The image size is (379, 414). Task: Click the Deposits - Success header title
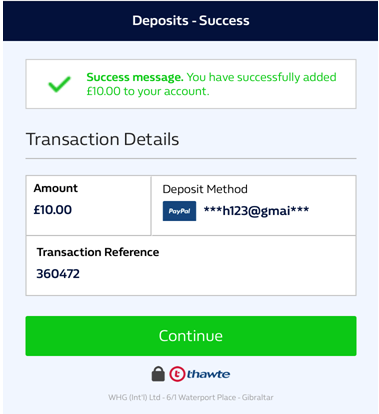(191, 21)
